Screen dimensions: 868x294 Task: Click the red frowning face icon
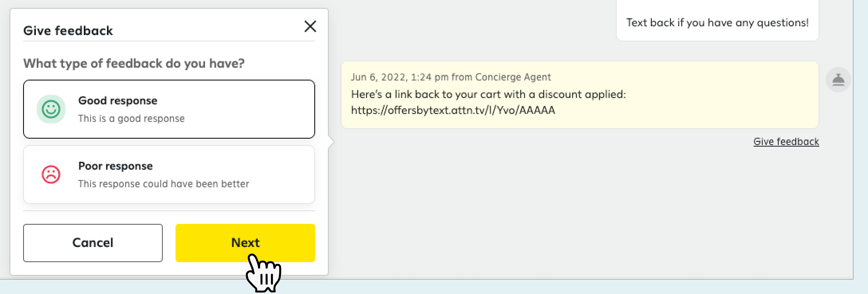point(51,174)
